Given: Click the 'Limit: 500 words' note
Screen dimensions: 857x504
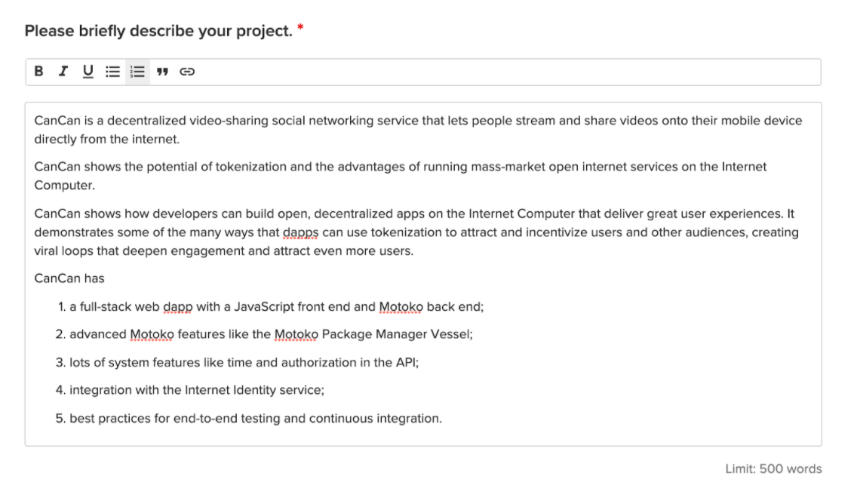Looking at the screenshot, I should click(x=773, y=469).
